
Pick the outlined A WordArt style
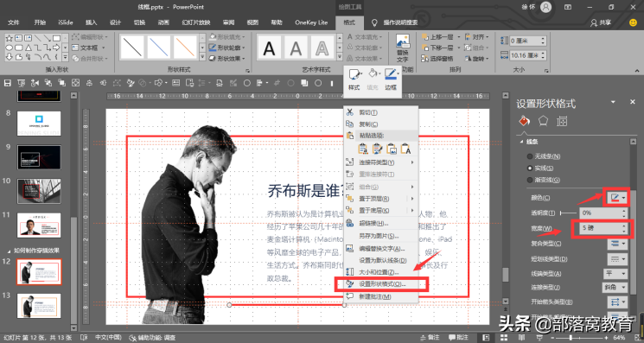(322, 48)
